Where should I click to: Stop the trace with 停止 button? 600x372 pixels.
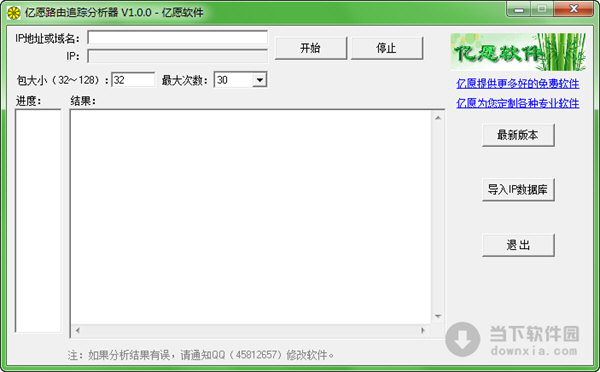[386, 48]
